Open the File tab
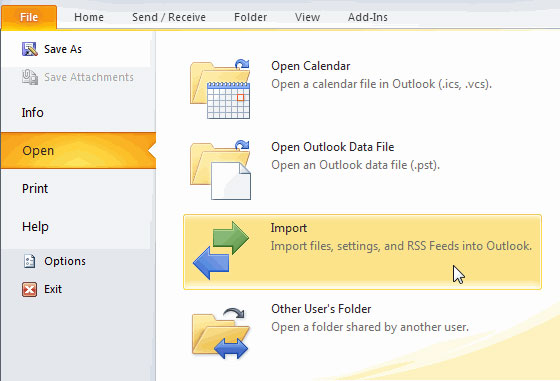Screen dimensions: 560x381 click(29, 17)
